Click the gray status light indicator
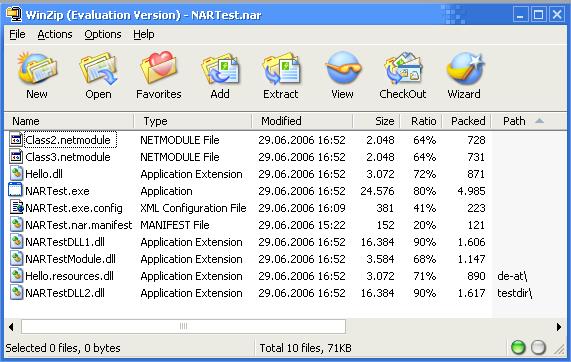 pos(538,347)
